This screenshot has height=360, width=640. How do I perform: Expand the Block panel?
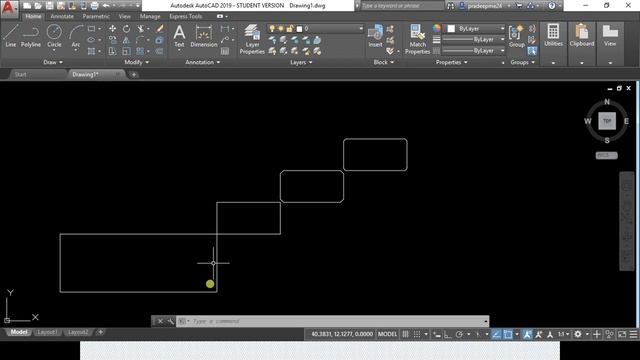384,62
